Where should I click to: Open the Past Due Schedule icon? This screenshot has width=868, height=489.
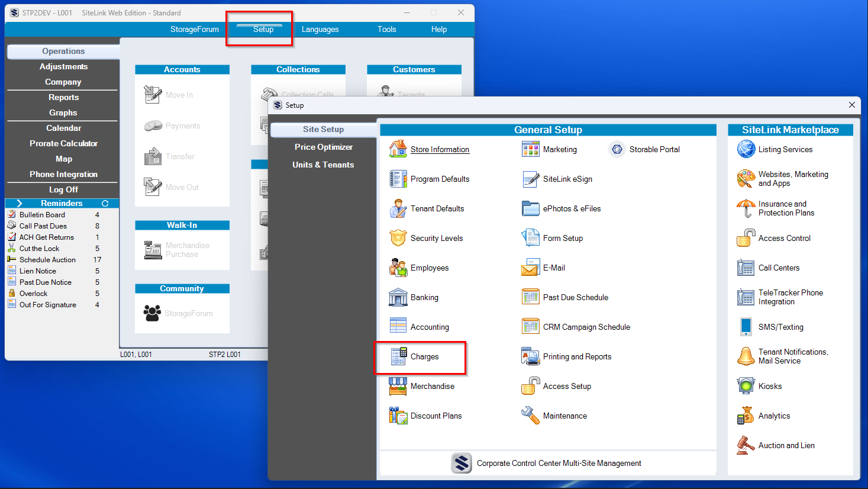click(531, 297)
